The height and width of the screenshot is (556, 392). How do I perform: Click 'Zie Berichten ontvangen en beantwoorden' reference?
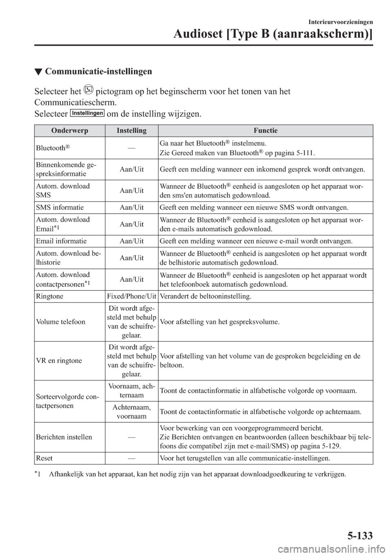pyautogui.click(x=265, y=442)
